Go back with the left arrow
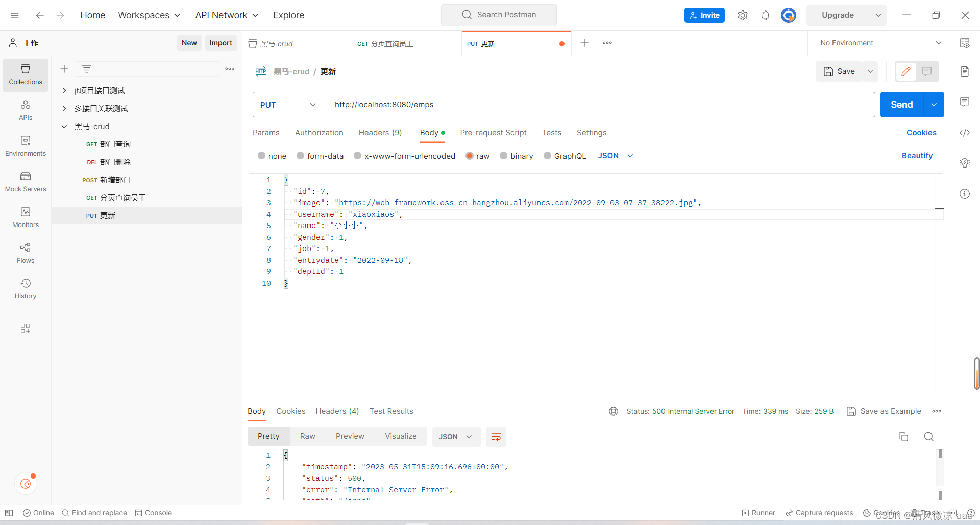The height and width of the screenshot is (525, 980). (x=40, y=15)
